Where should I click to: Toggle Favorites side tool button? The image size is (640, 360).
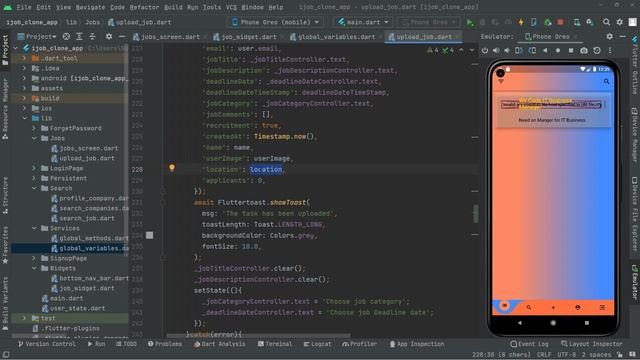click(x=5, y=245)
